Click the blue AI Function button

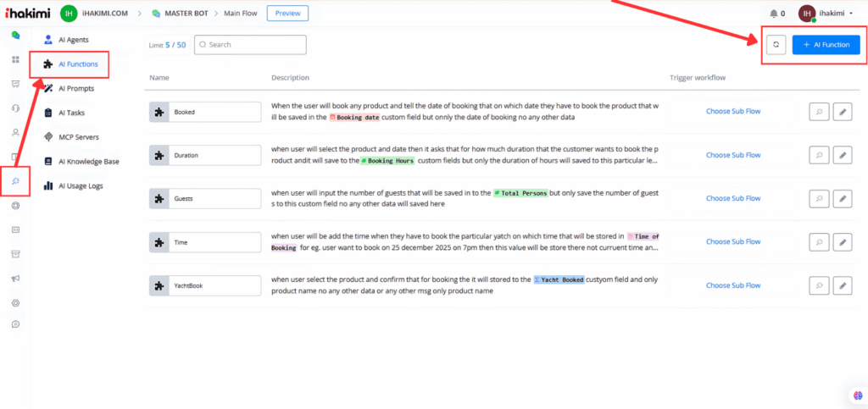(x=826, y=45)
